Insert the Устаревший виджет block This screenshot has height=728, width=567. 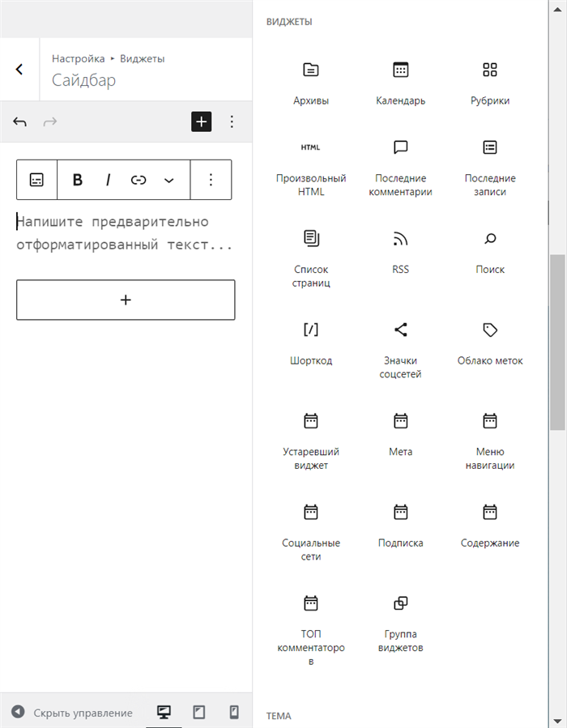311,441
